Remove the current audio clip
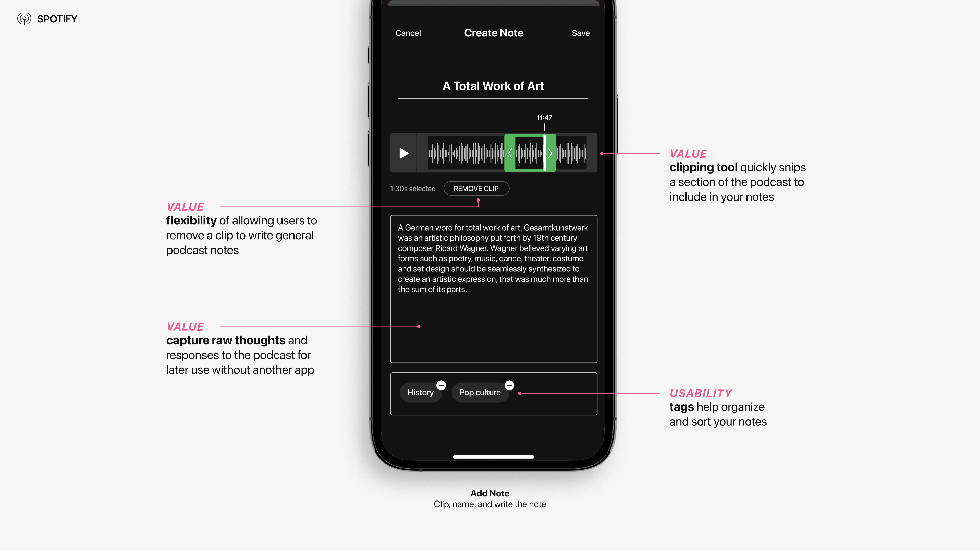This screenshot has width=980, height=551. pos(476,188)
